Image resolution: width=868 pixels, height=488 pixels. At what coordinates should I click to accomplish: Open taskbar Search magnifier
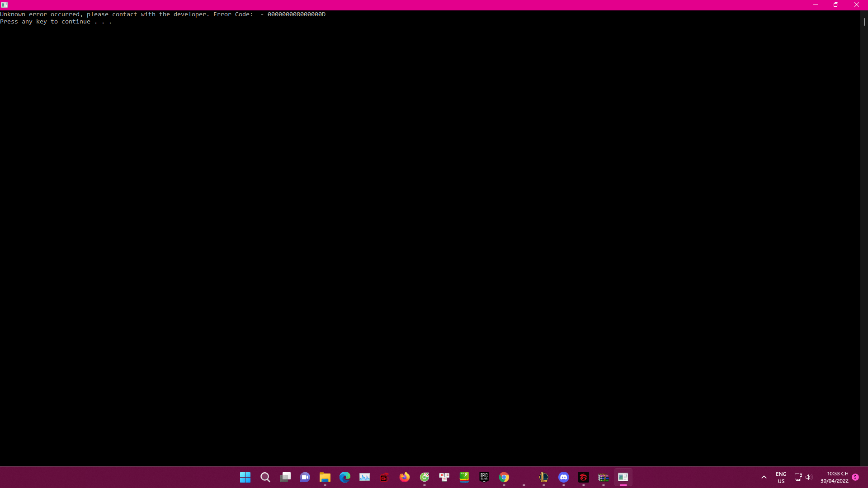pos(265,477)
